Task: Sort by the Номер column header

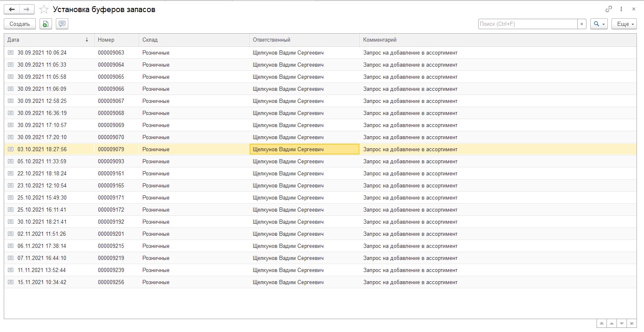Action: (116, 40)
